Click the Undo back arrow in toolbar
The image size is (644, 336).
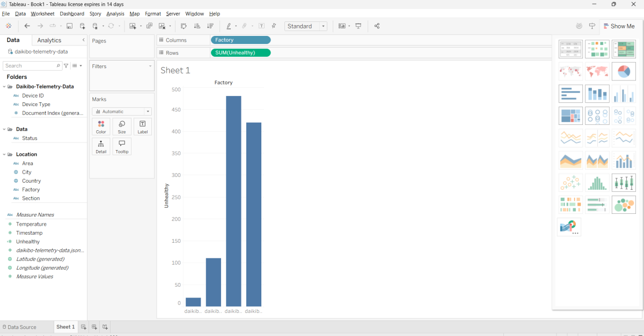[27, 26]
